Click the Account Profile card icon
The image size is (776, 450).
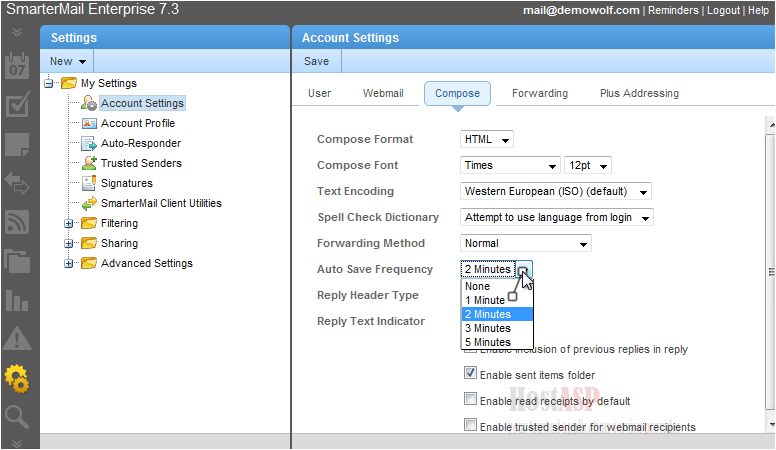click(89, 123)
